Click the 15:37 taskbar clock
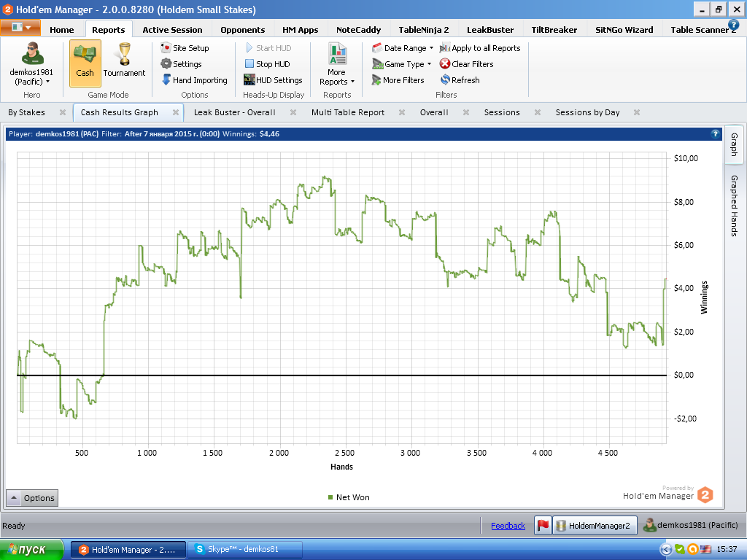 click(x=727, y=550)
